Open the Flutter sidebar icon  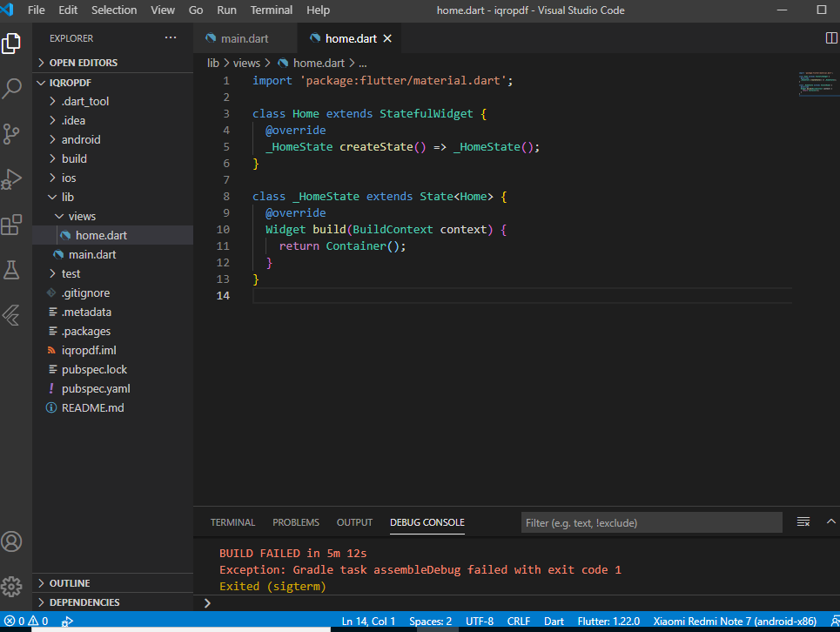tap(12, 315)
